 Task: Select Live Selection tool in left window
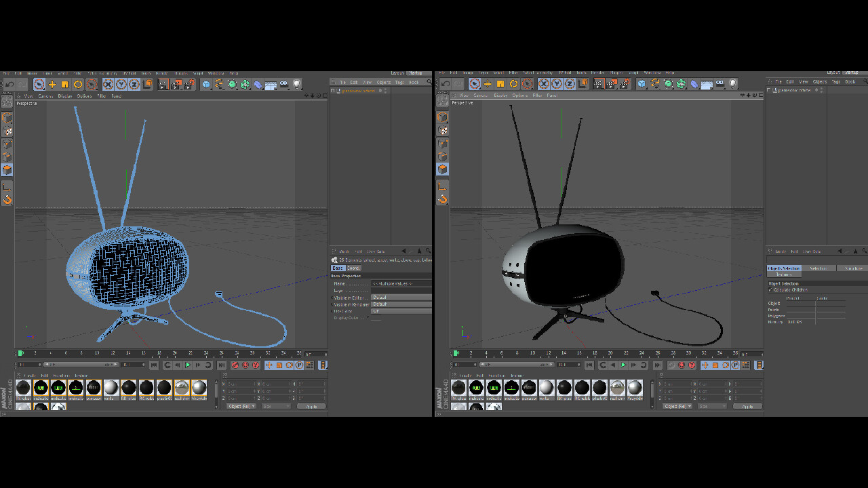pyautogui.click(x=39, y=84)
